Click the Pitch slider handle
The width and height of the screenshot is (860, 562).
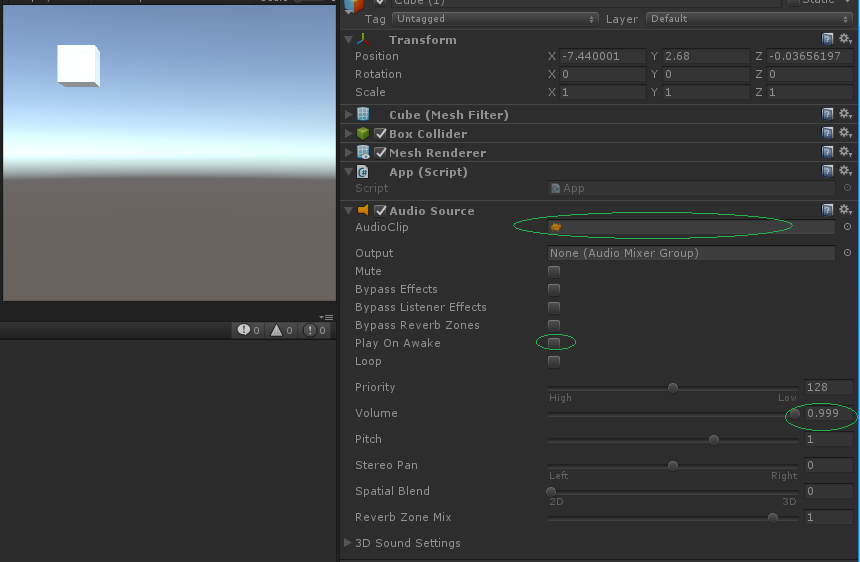tap(714, 440)
